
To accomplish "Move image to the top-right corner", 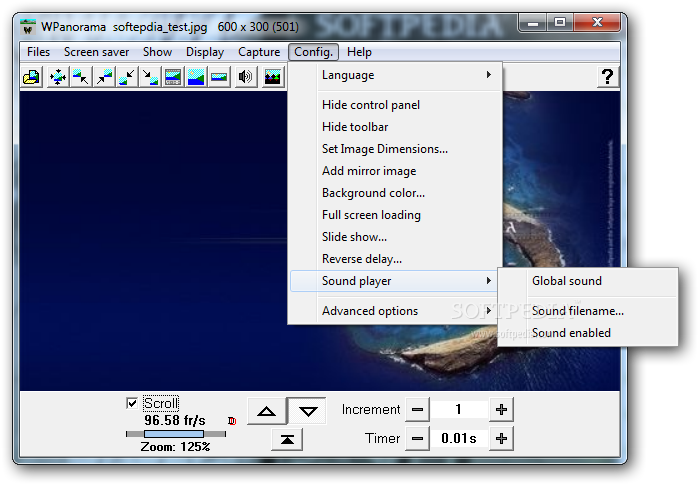I will (x=104, y=77).
